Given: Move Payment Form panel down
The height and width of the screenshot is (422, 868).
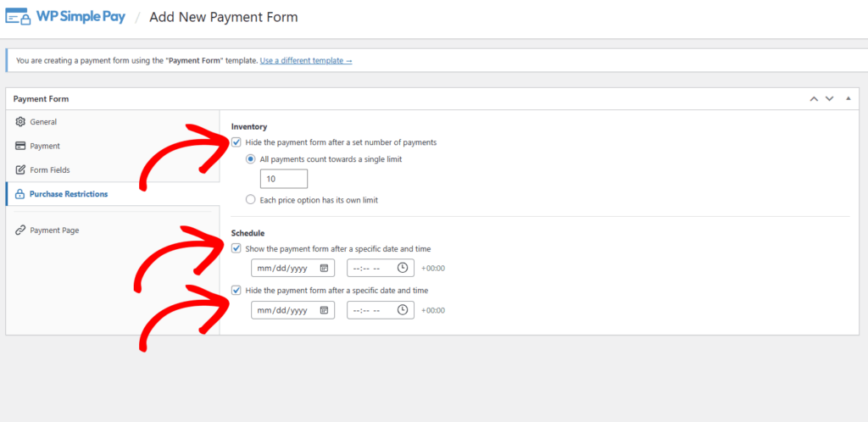Looking at the screenshot, I should pos(830,99).
